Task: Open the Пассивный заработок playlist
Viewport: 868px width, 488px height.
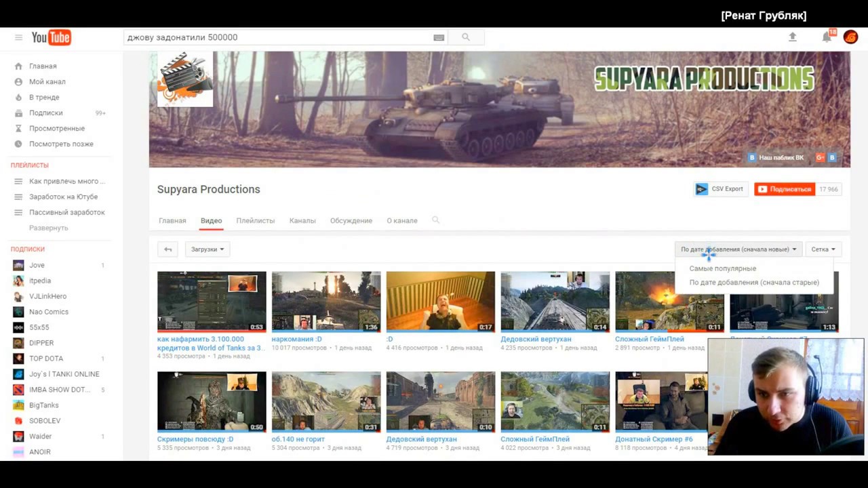Action: pyautogui.click(x=67, y=212)
